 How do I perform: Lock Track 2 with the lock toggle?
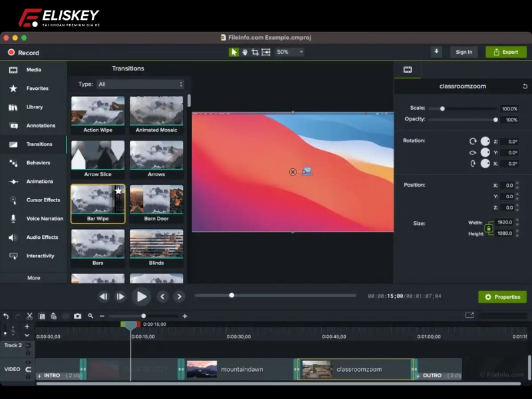pyautogui.click(x=29, y=351)
